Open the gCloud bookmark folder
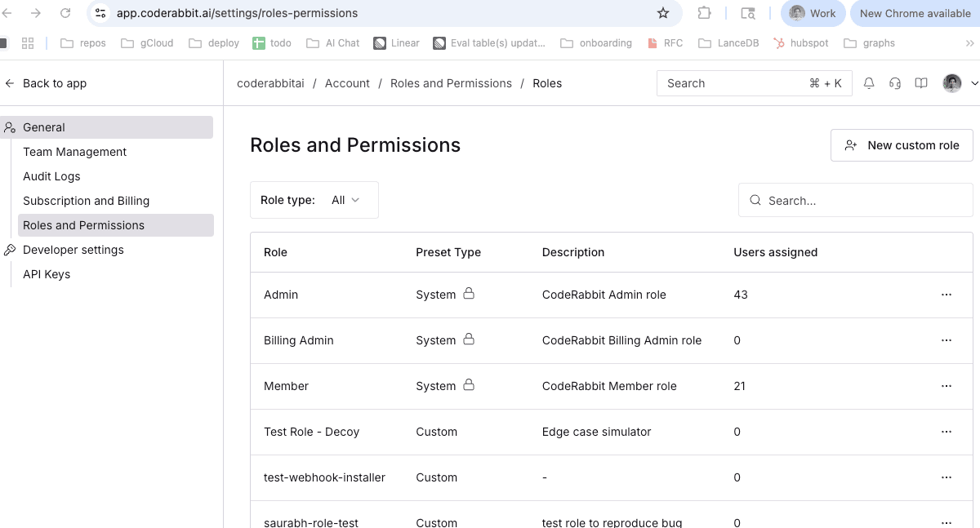Viewport: 980px width, 528px height. point(147,43)
